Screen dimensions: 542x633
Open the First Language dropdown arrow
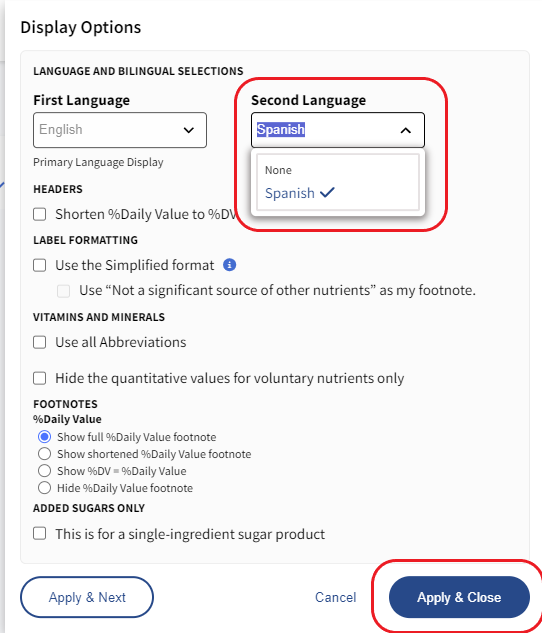click(188, 130)
